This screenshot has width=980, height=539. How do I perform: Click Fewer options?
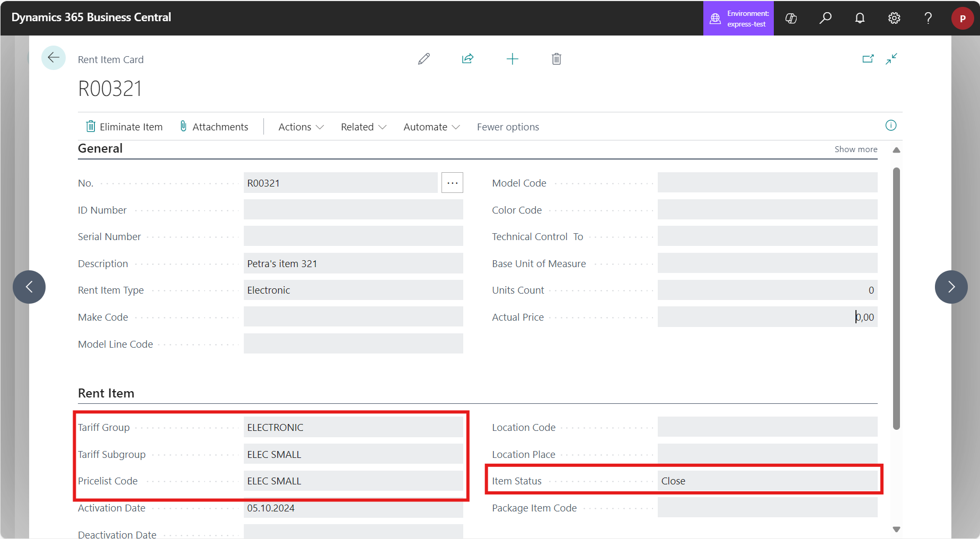click(508, 127)
